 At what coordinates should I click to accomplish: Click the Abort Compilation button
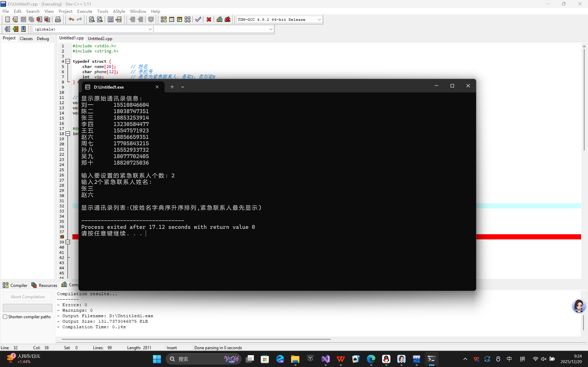(x=27, y=297)
